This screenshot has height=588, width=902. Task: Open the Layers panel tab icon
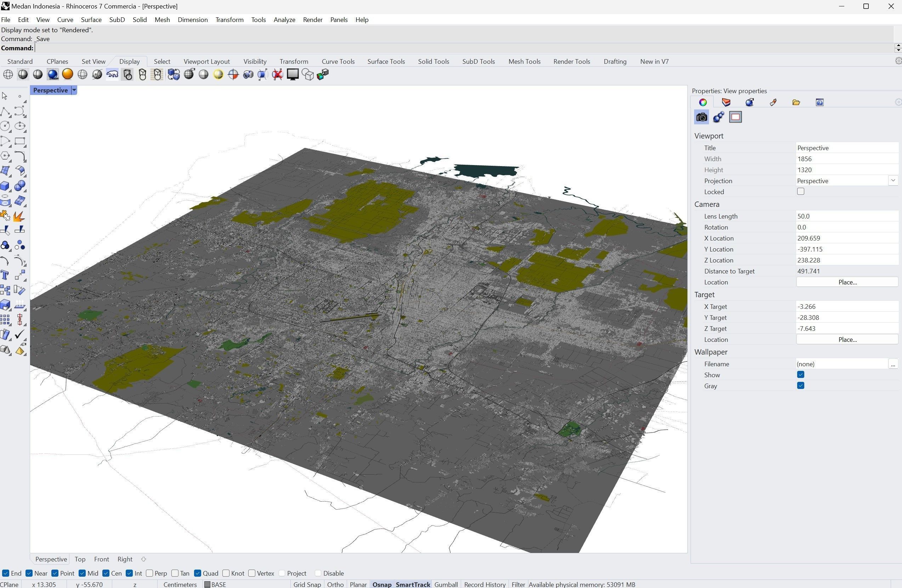point(726,102)
